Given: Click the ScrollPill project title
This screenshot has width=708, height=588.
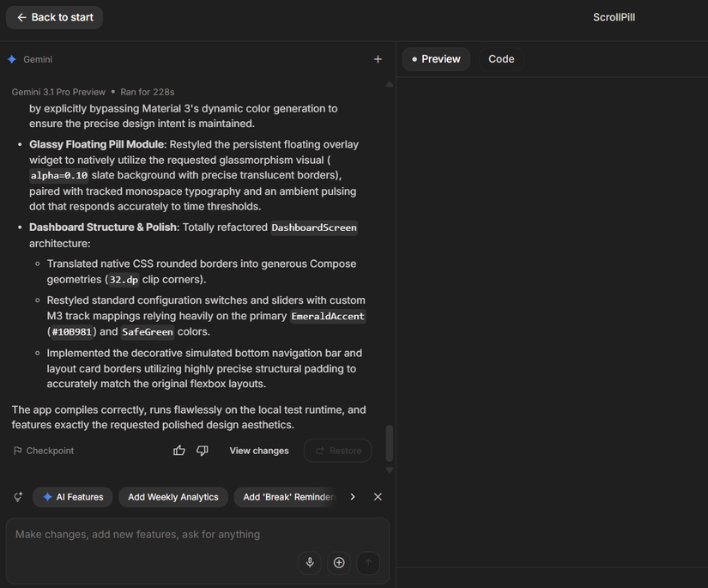Looking at the screenshot, I should coord(614,18).
